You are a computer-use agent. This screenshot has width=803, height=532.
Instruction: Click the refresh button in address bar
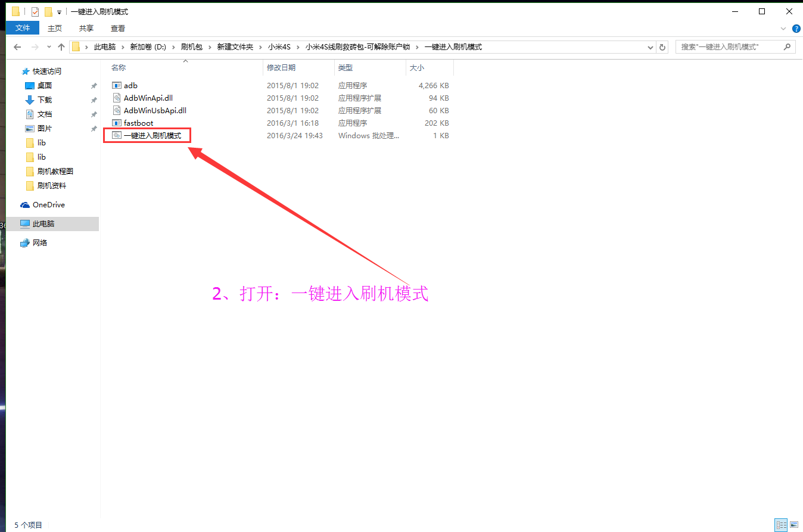pos(663,46)
